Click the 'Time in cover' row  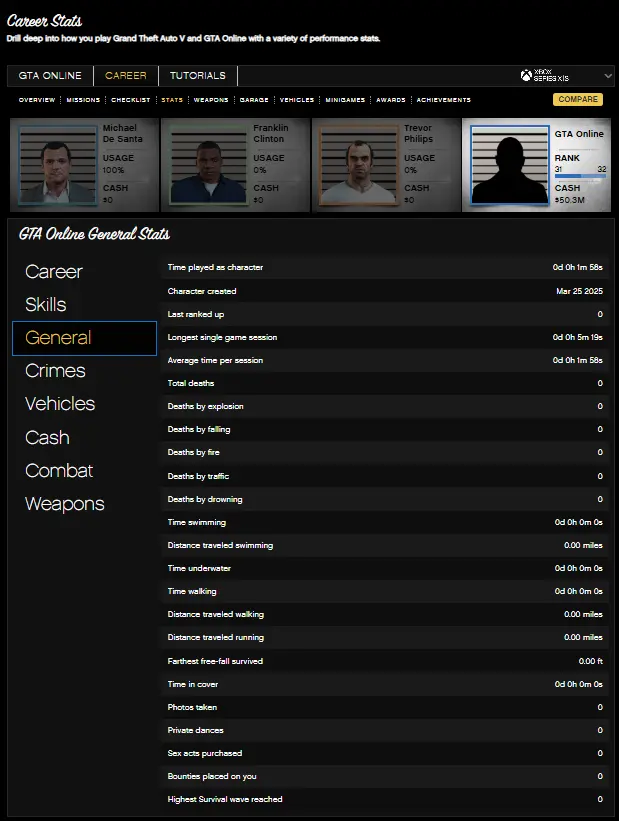click(385, 684)
